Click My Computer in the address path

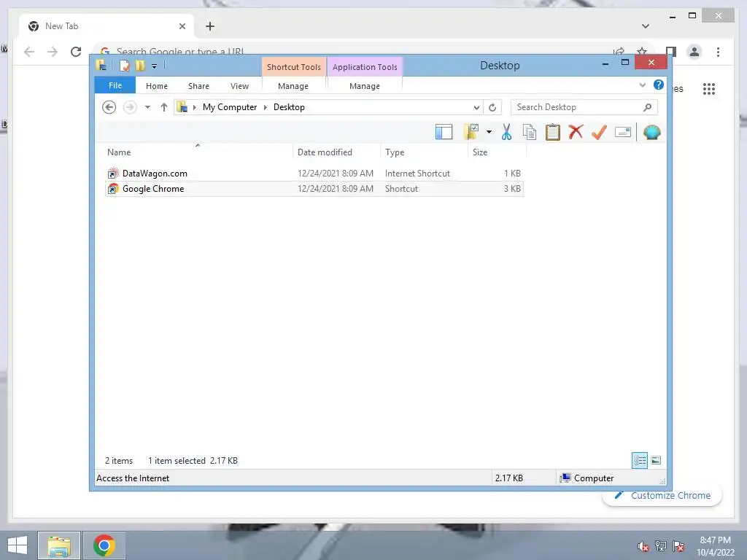click(x=230, y=107)
